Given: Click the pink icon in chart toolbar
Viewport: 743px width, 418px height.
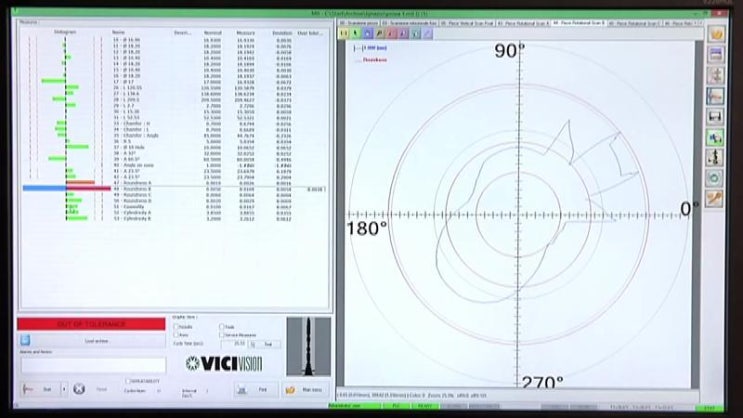Looking at the screenshot, I should click(x=391, y=34).
